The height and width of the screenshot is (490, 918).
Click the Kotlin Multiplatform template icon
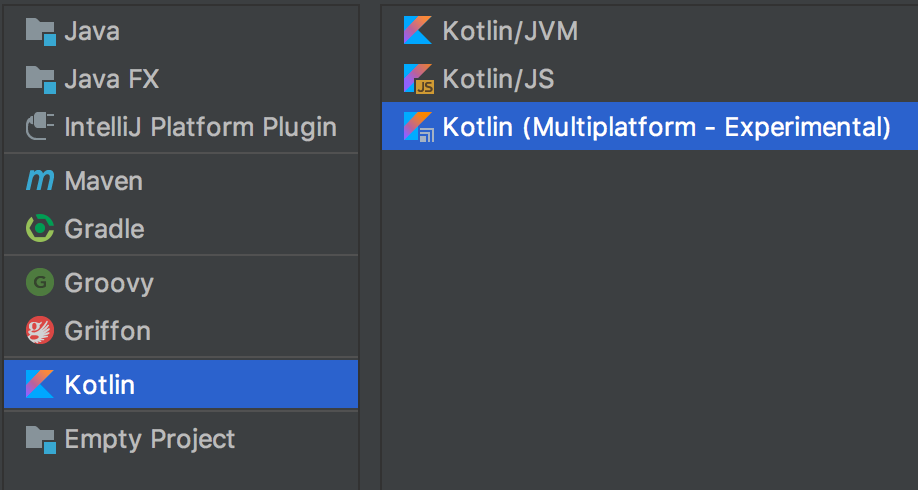(418, 127)
